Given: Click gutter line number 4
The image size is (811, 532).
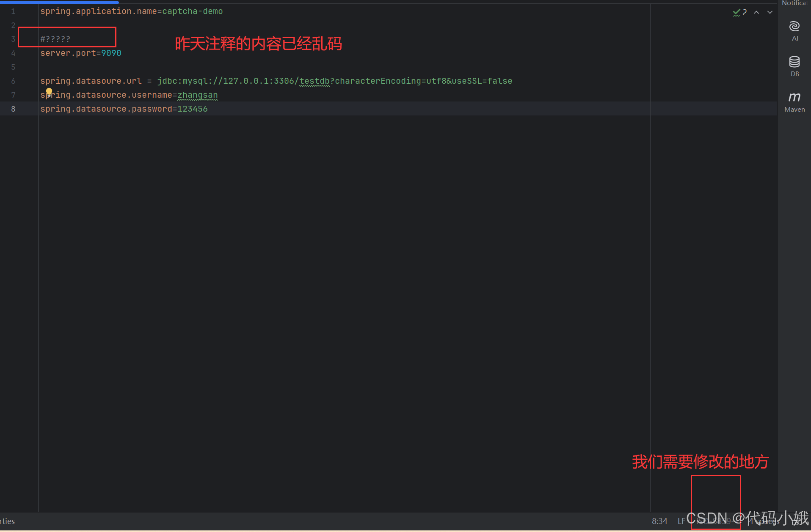Looking at the screenshot, I should coord(13,53).
